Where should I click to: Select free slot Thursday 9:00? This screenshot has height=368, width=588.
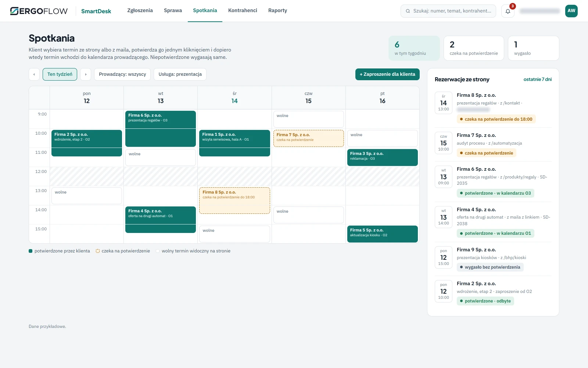click(x=309, y=119)
